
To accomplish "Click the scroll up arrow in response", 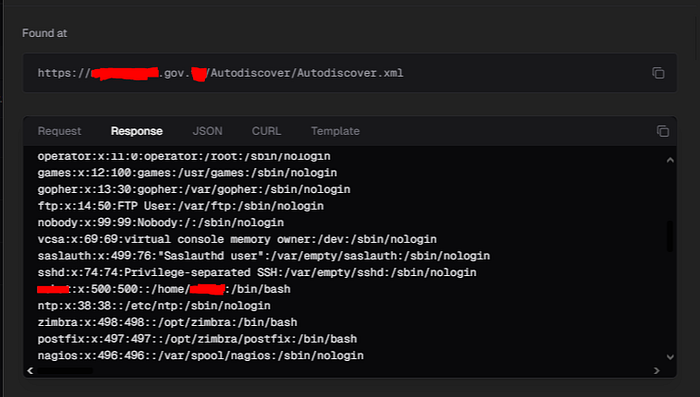I will pos(670,160).
